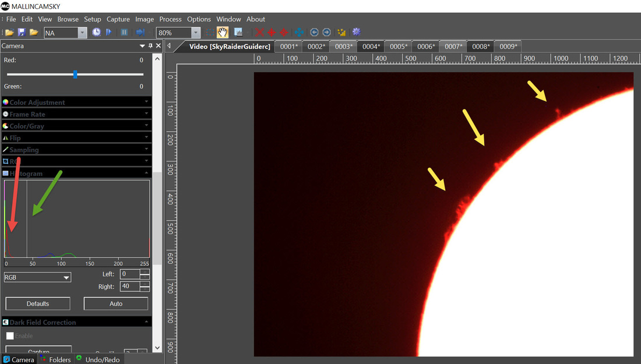Image resolution: width=641 pixels, height=364 pixels.
Task: Click the histogram Defaults button
Action: pyautogui.click(x=38, y=303)
